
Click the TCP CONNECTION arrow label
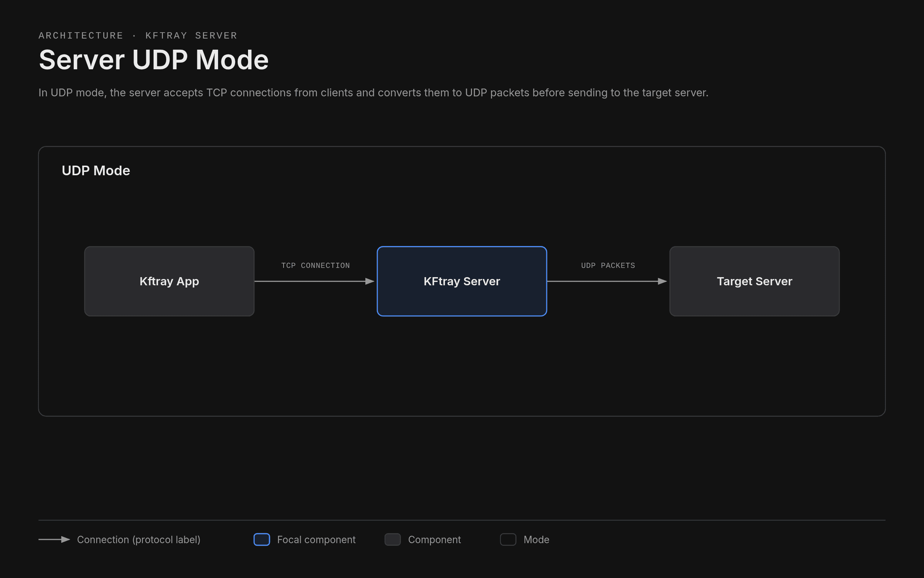point(315,265)
